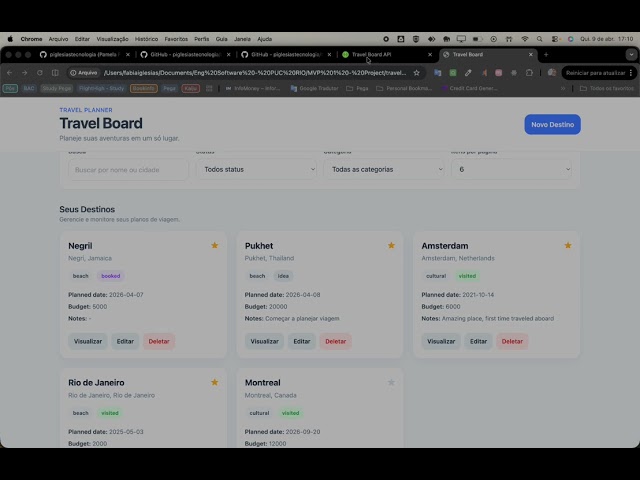The height and width of the screenshot is (480, 640).
Task: Open the Arquivo menu in menu bar
Action: click(58, 39)
